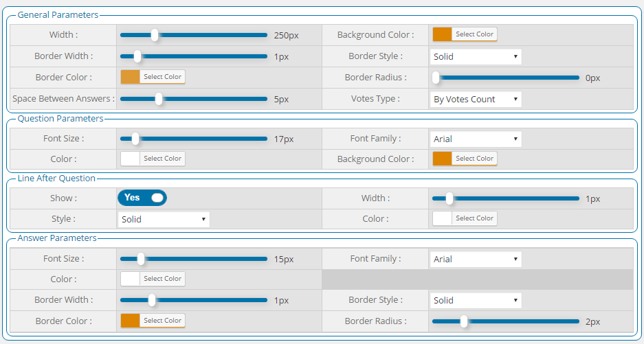The height and width of the screenshot is (344, 644).
Task: Click General Border Radius slider handle
Action: pyautogui.click(x=436, y=77)
